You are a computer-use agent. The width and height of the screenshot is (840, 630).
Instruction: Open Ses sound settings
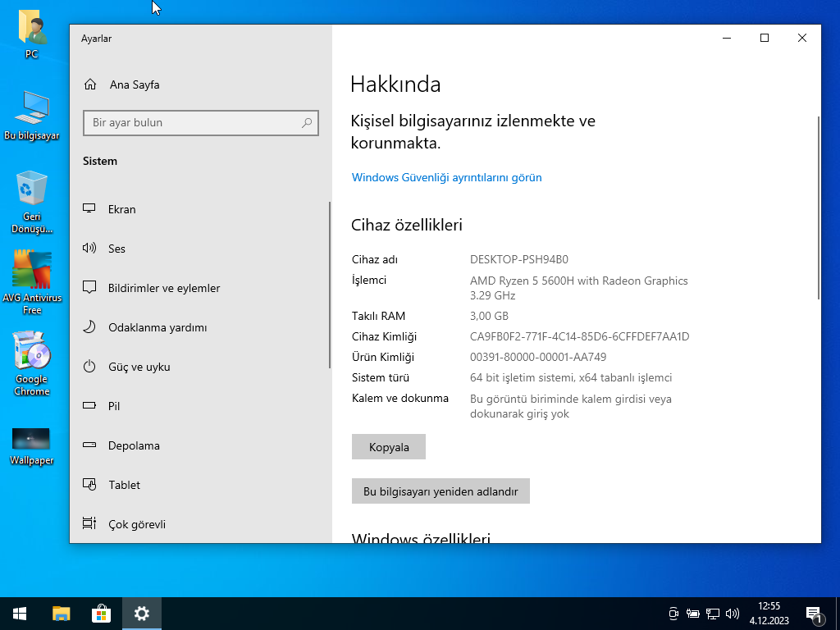(199, 249)
